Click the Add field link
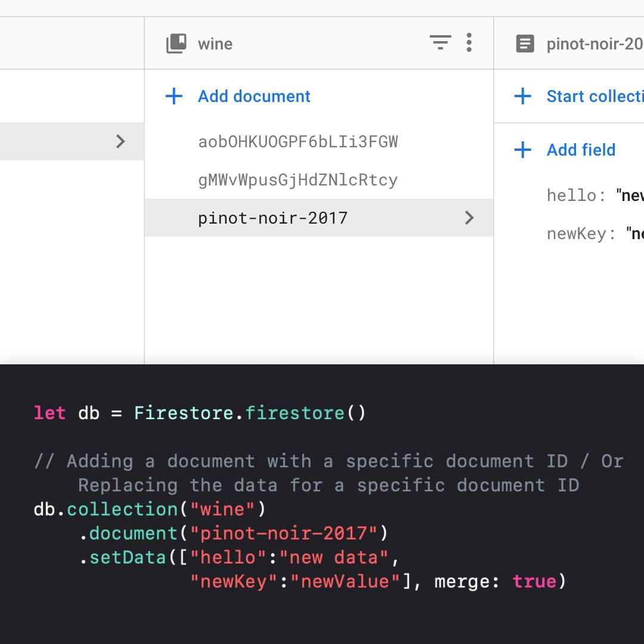The height and width of the screenshot is (644, 644). pos(581,150)
